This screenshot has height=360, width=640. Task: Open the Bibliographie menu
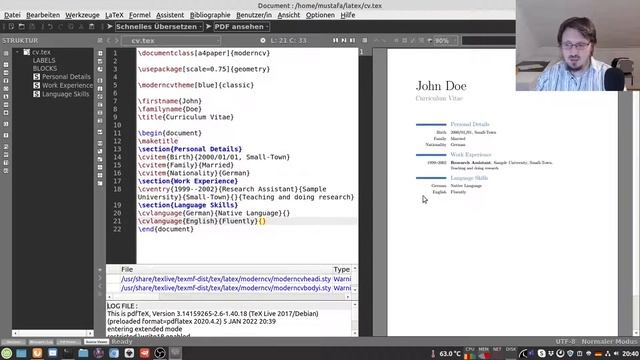pyautogui.click(x=210, y=15)
